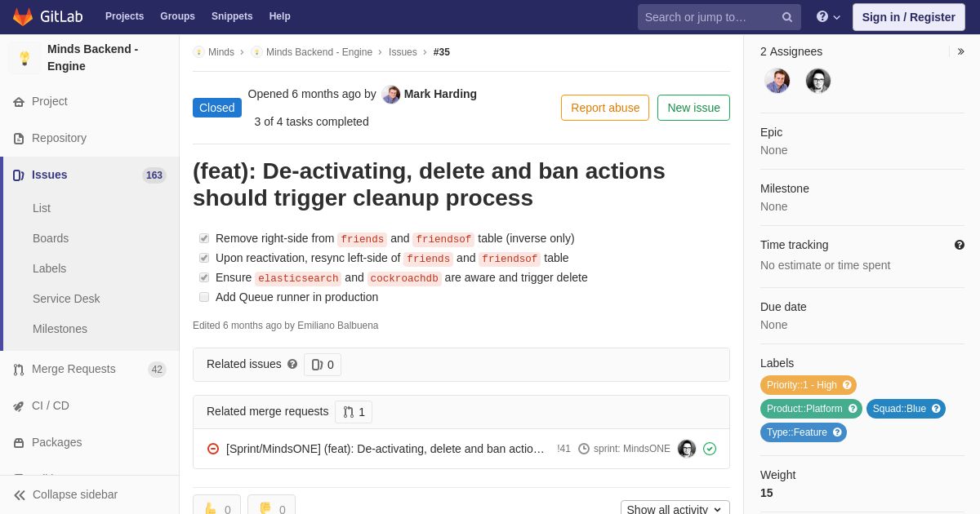The image size is (980, 514).
Task: Check 'Add Queue runner in production' checkbox
Action: point(204,297)
